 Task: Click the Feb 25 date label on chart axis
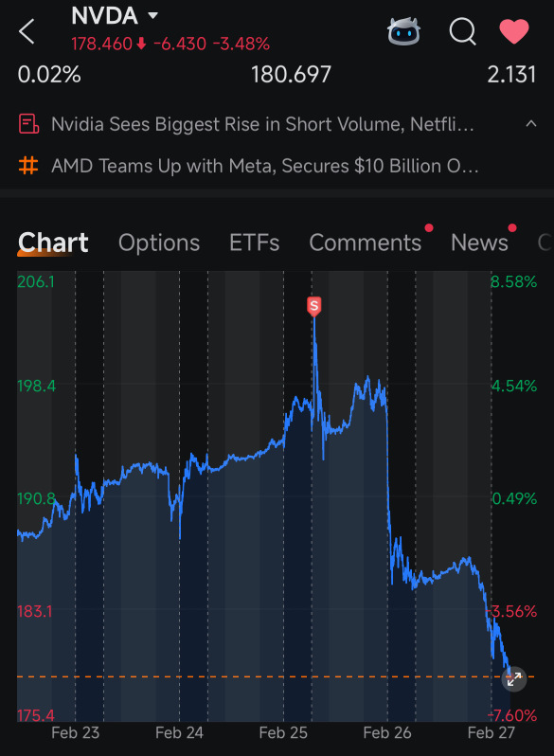click(x=283, y=733)
